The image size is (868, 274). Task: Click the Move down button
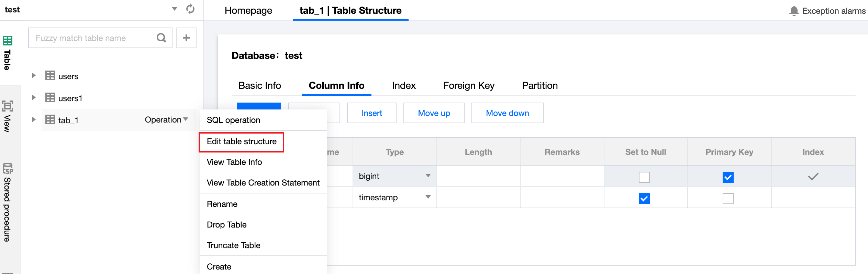coord(507,113)
